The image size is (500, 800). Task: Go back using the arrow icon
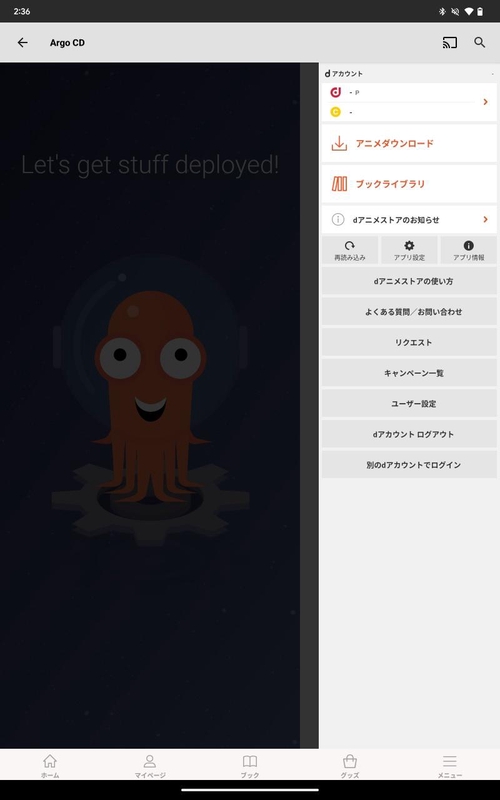pos(22,42)
